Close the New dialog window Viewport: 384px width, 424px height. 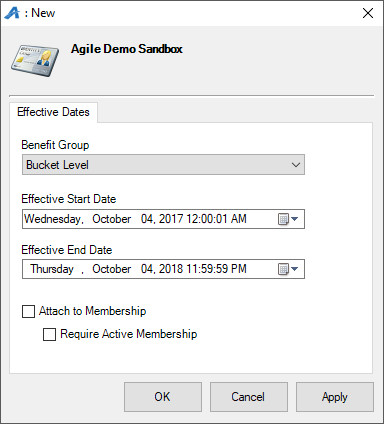[x=368, y=13]
